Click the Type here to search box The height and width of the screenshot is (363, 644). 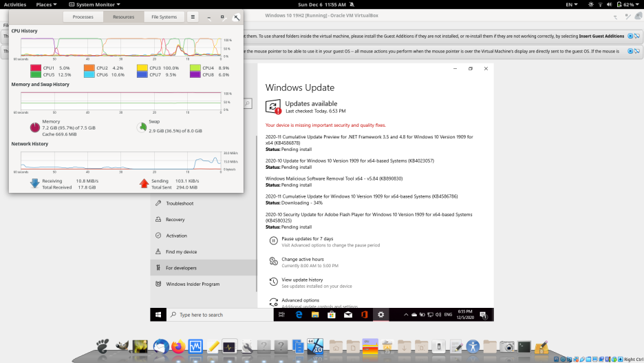point(220,315)
